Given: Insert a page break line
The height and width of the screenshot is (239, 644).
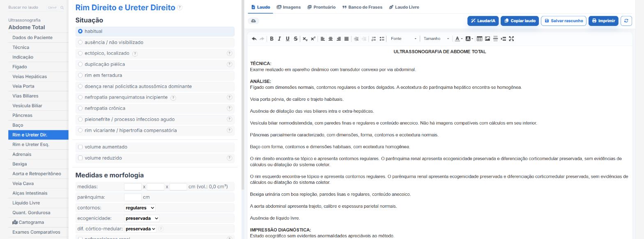Looking at the screenshot, I should point(495,39).
